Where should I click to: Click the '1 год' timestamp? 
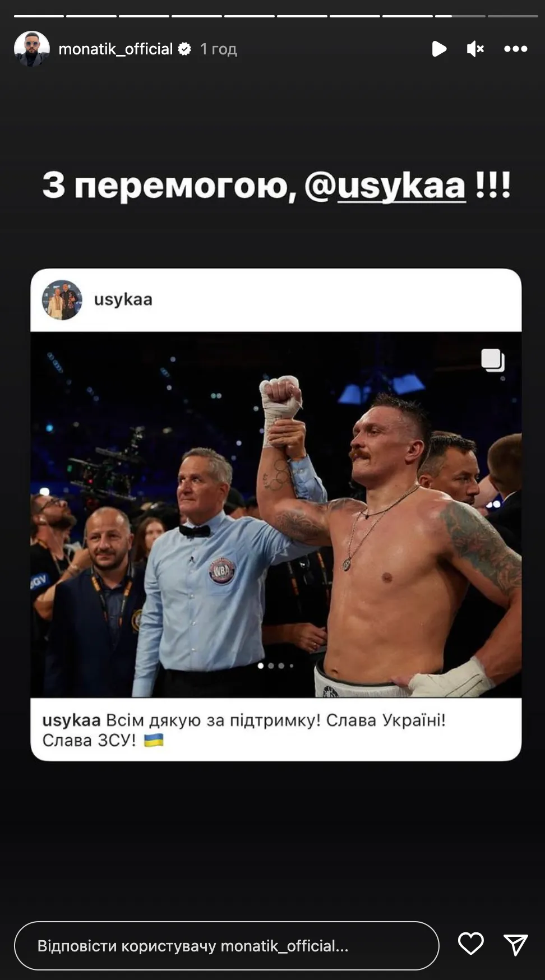point(219,49)
